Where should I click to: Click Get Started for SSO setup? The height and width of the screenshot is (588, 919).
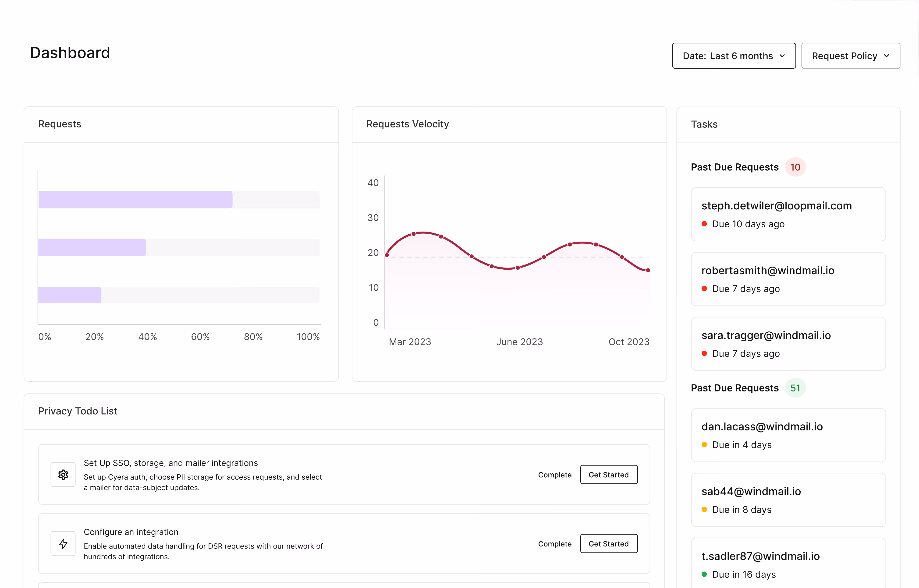click(x=608, y=475)
